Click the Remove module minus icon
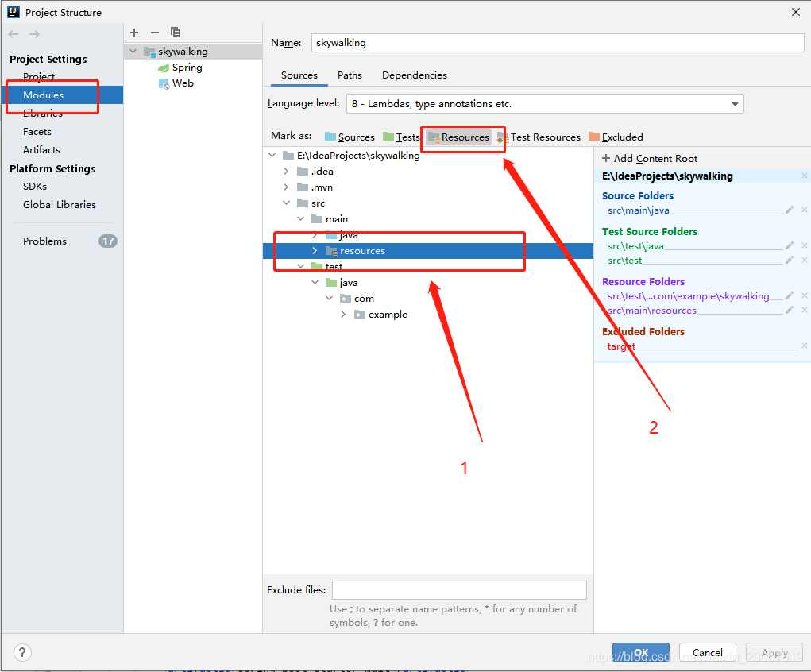This screenshot has height=672, width=811. 155,33
